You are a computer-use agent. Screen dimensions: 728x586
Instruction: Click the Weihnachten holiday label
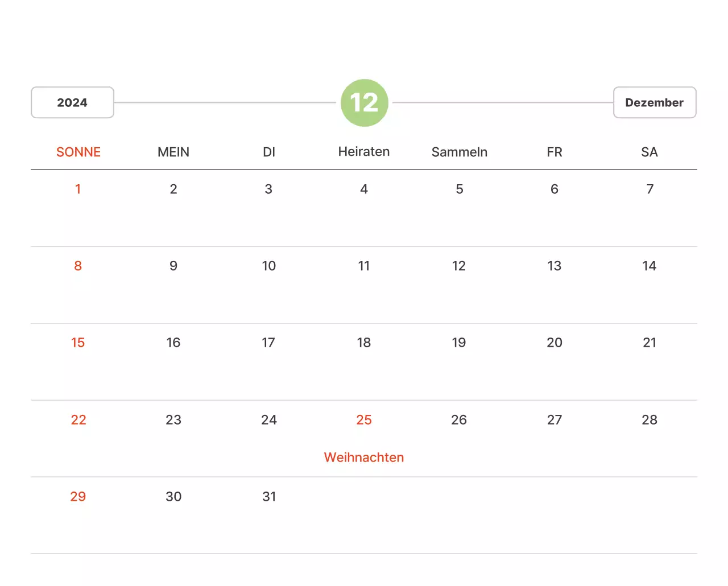[x=364, y=458]
